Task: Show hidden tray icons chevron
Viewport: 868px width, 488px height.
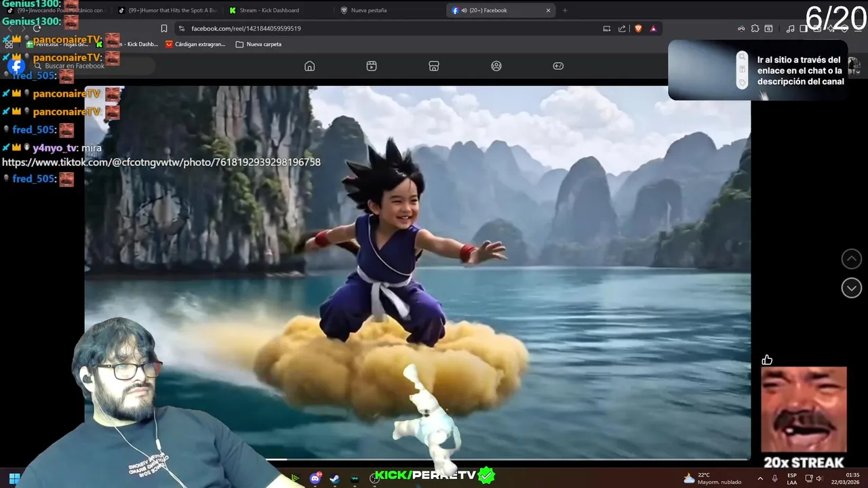Action: (x=759, y=479)
